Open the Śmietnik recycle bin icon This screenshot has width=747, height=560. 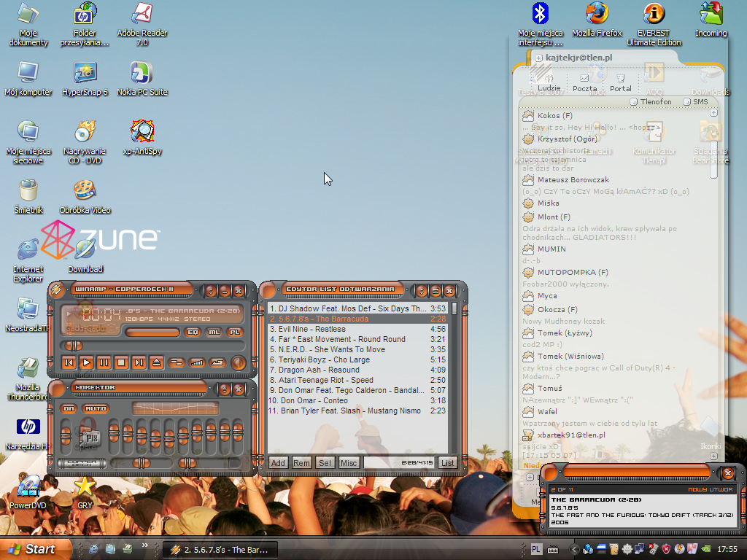point(28,197)
